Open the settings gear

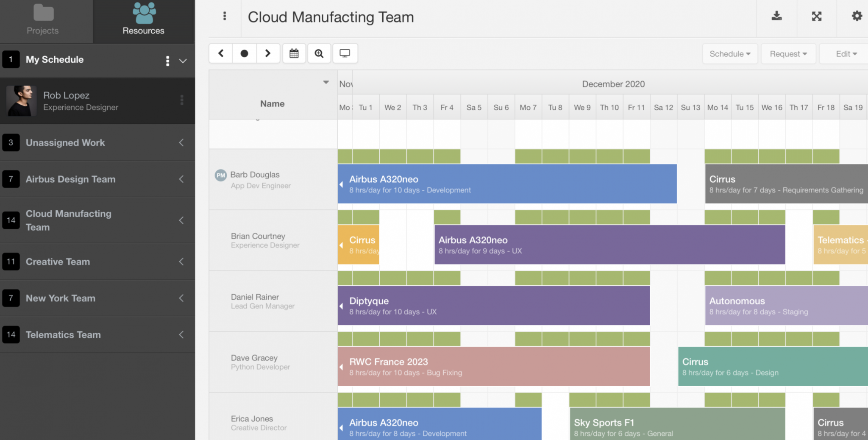(857, 16)
